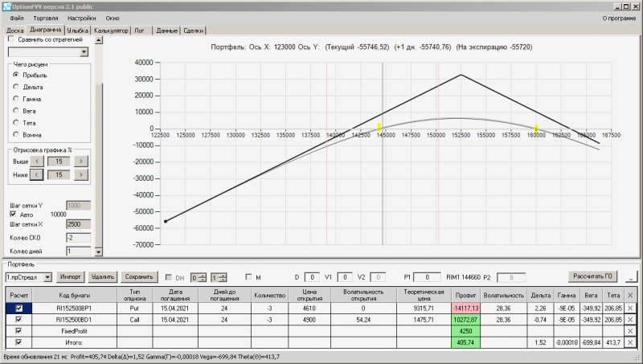Image resolution: width=643 pixels, height=364 pixels.
Task: Toggle the DH checkbox
Action: click(168, 277)
